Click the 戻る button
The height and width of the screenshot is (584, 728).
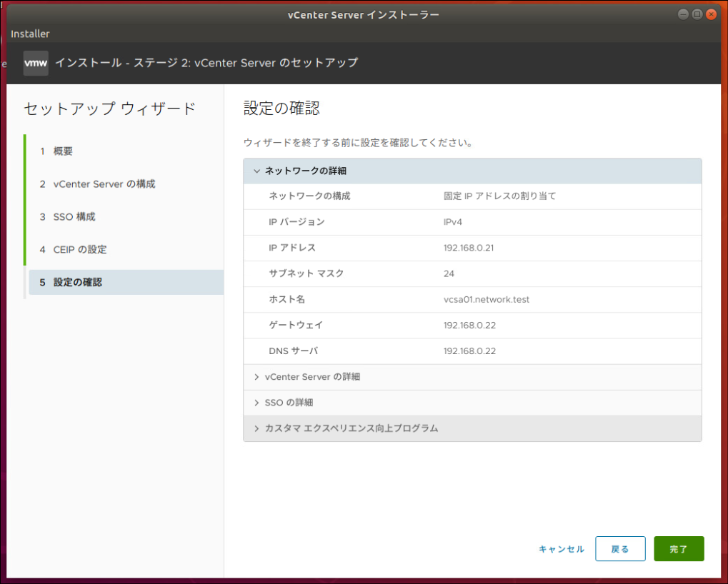click(620, 549)
